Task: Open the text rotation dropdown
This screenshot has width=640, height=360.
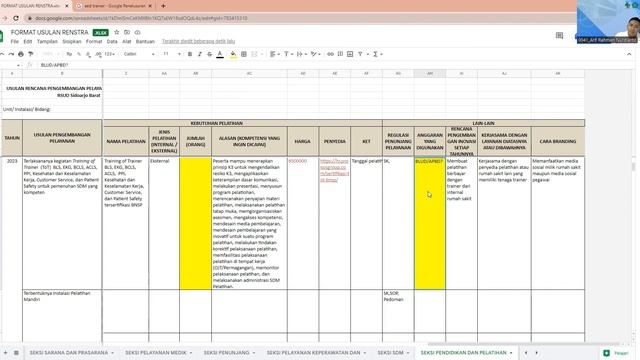Action: pyautogui.click(x=315, y=54)
